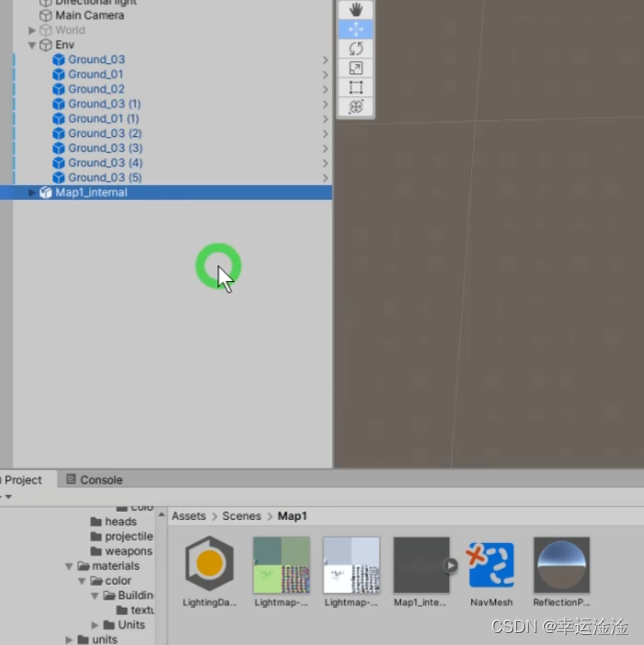This screenshot has height=645, width=644.
Task: Select the combined Transform tool
Action: coord(356,107)
